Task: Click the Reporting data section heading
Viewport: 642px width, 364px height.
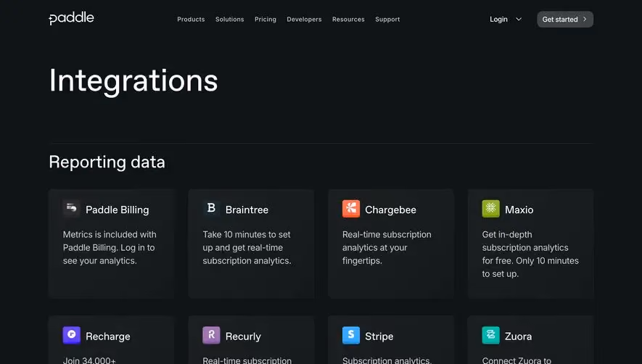Action: tap(107, 162)
